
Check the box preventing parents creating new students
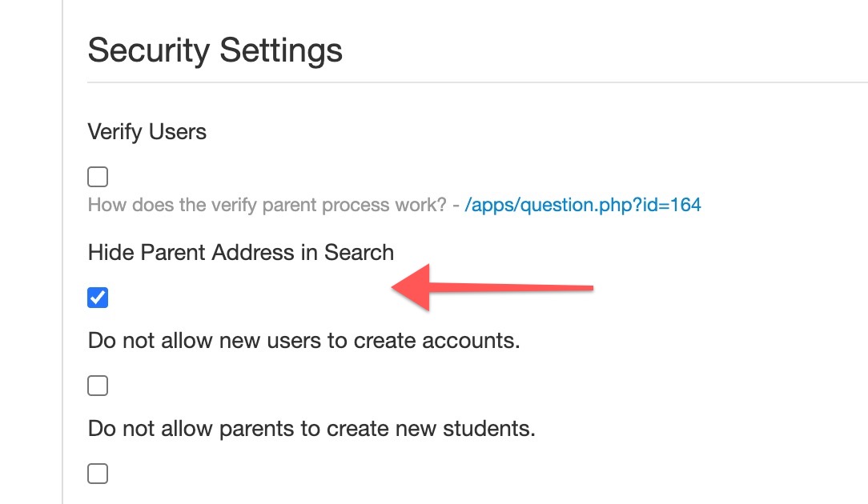pos(98,474)
